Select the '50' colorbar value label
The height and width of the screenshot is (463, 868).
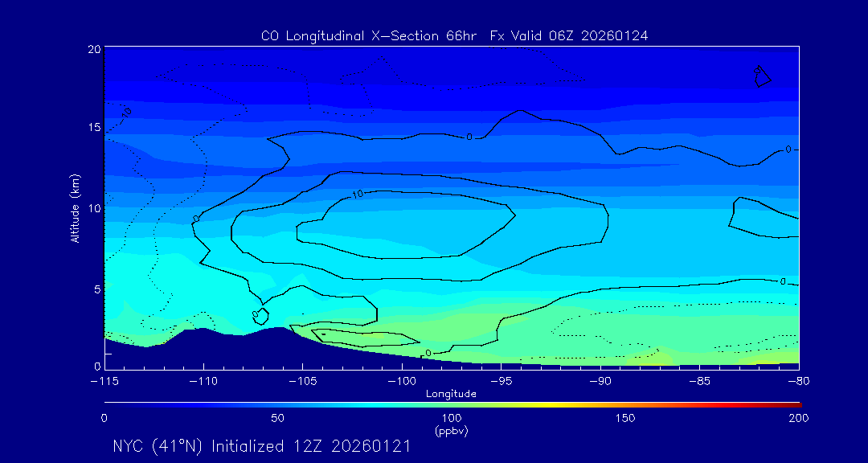click(x=277, y=418)
